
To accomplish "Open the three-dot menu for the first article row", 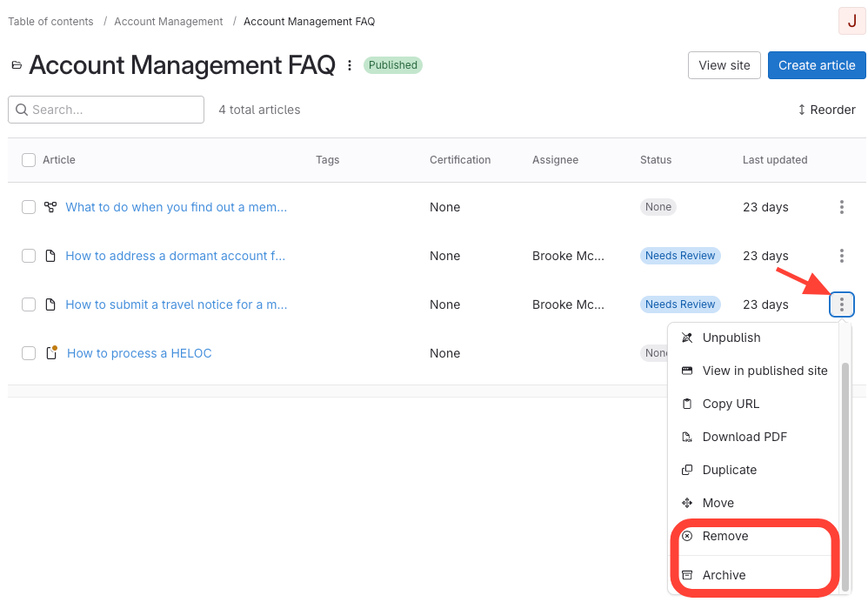I will [x=841, y=207].
